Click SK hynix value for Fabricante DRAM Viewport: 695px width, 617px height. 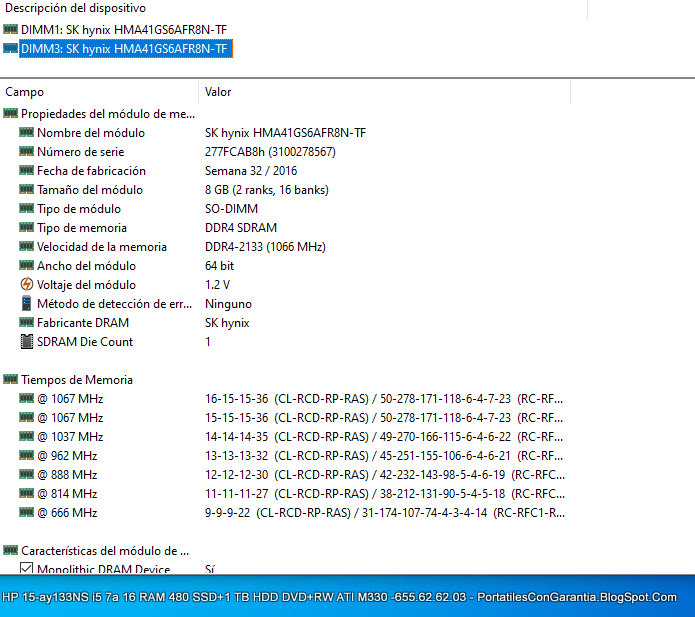tap(227, 323)
